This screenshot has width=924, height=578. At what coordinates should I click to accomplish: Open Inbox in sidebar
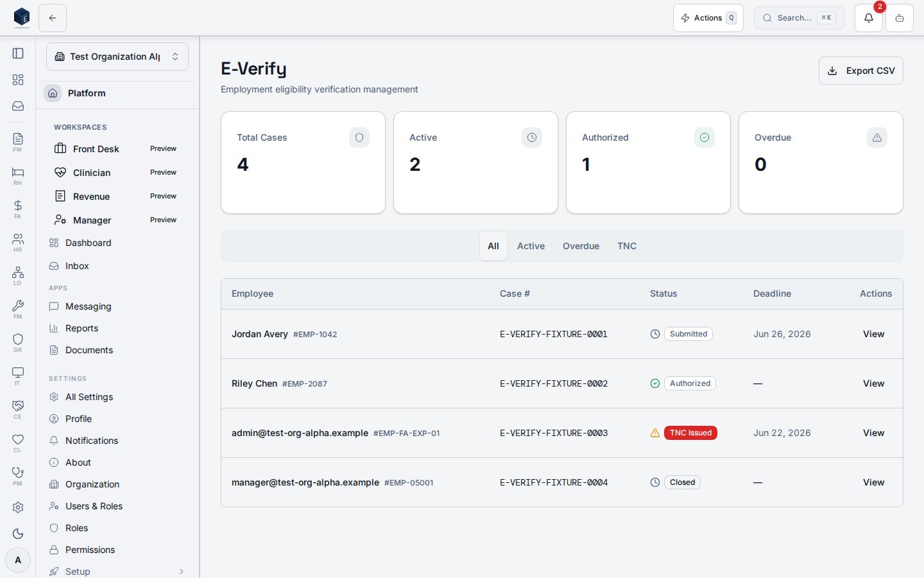tap(117, 266)
